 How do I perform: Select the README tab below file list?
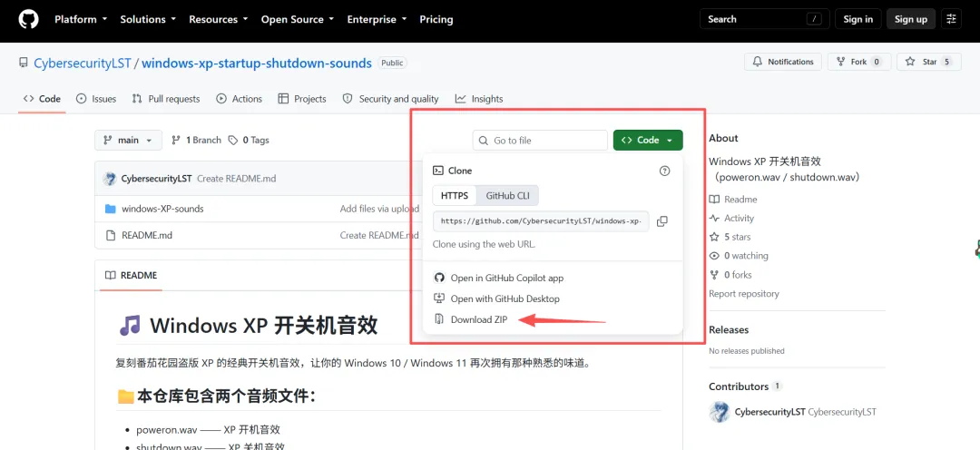coord(132,275)
